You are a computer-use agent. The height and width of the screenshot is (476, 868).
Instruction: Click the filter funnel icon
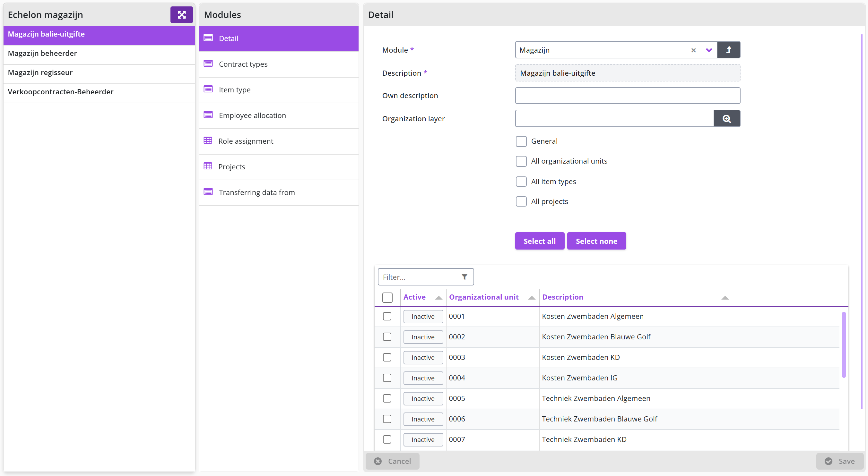point(464,277)
